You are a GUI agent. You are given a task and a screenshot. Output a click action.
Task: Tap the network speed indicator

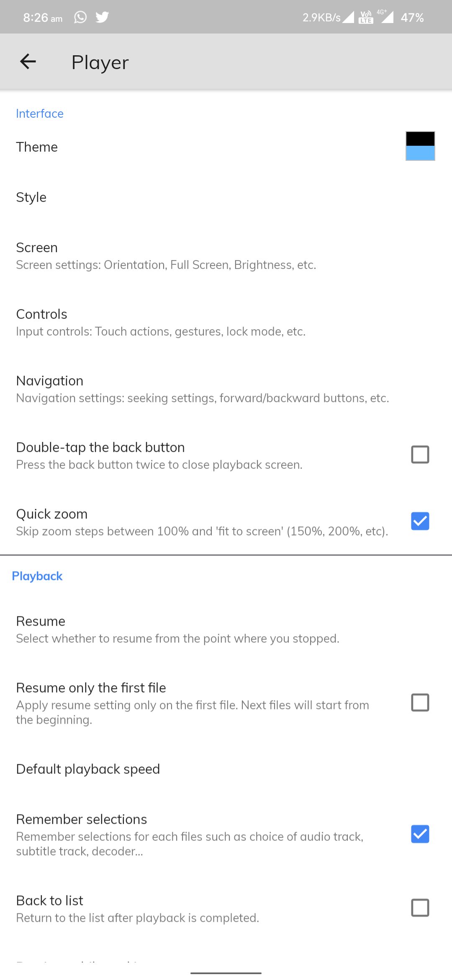[321, 18]
